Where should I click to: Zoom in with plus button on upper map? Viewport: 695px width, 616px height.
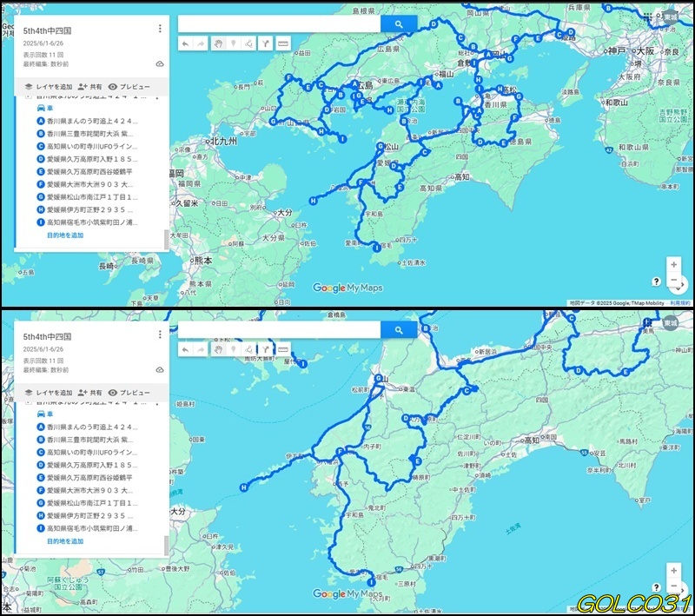click(673, 264)
